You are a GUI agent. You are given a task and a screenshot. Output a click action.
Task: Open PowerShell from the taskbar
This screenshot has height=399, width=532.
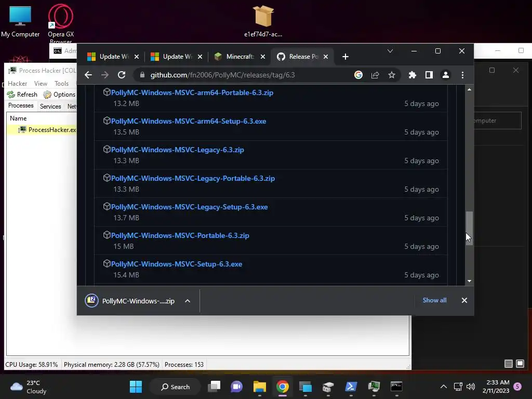coord(351,387)
